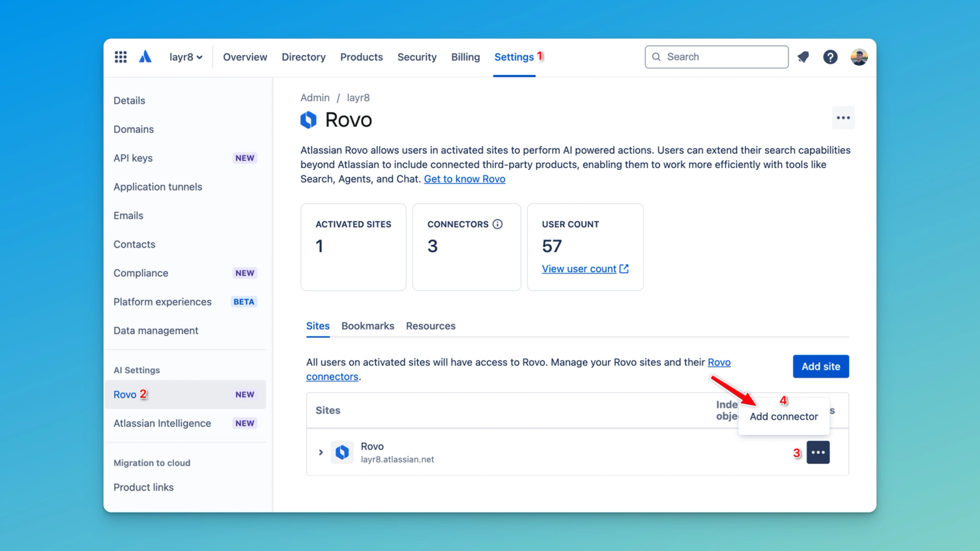Switch to the Bookmarks tab
980x551 pixels.
[x=367, y=326]
